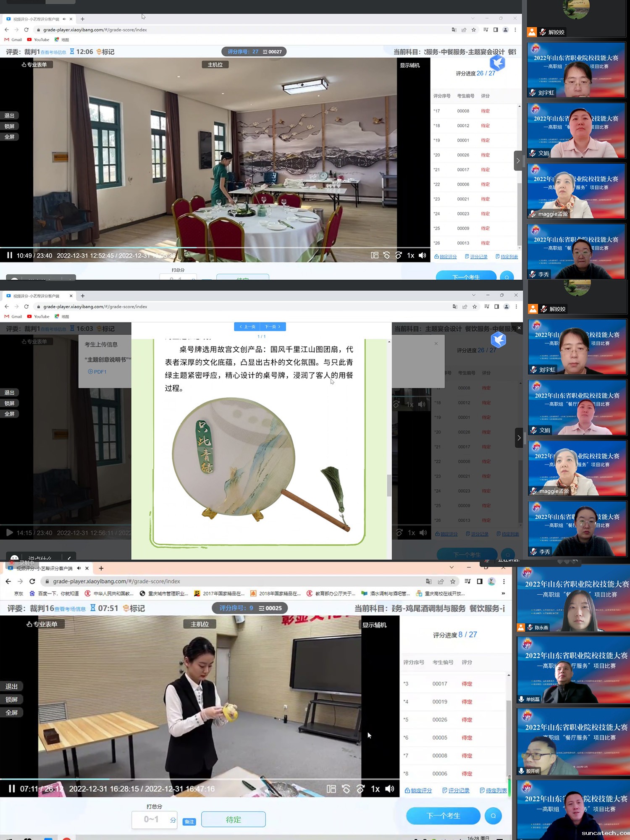Seek the 12:06 window video progress bar

215,248
